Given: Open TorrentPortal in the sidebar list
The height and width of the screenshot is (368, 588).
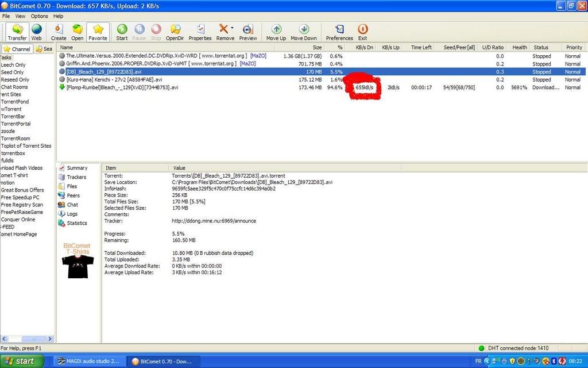Looking at the screenshot, I should click(16, 124).
